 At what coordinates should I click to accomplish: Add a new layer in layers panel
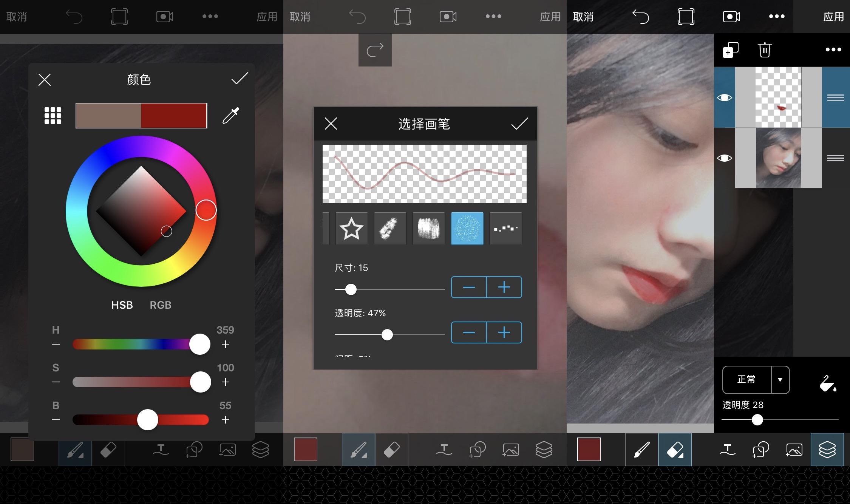(x=730, y=50)
